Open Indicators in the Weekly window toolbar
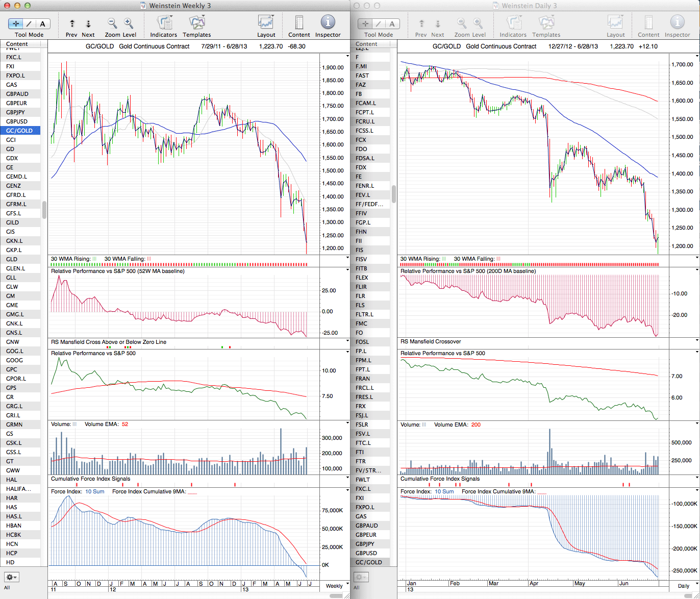 163,23
